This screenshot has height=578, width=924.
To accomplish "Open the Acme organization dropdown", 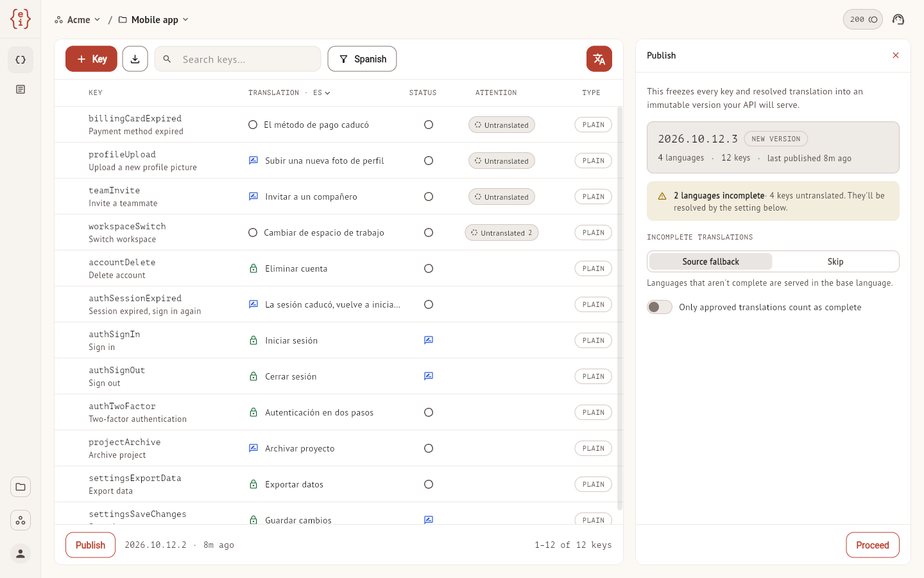I will click(78, 19).
